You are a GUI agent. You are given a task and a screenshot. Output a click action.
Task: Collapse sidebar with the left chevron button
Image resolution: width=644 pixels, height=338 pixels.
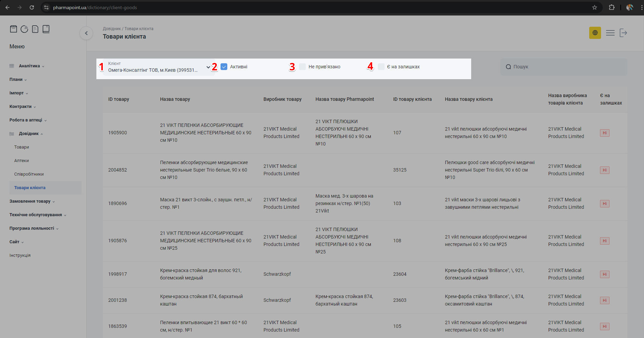pos(86,33)
